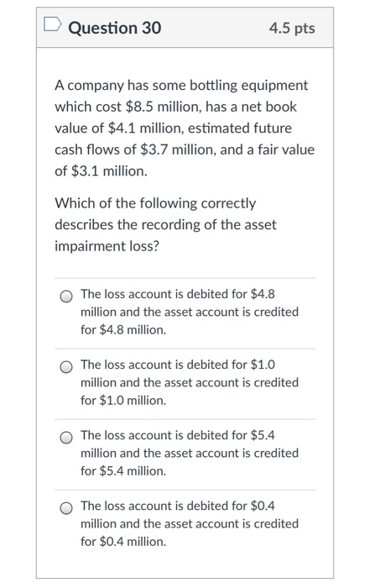The image size is (370, 588).
Task: Pick the $5.4 million loss radio button
Action: [66, 438]
